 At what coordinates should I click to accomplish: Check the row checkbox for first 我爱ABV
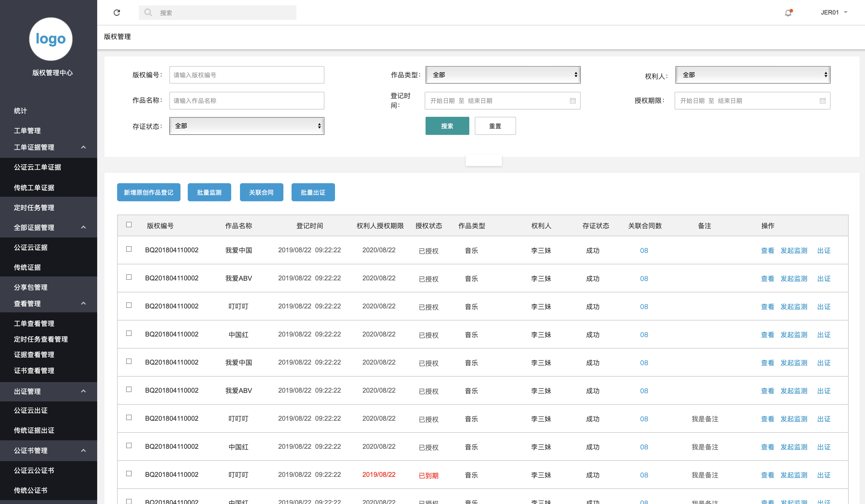click(129, 277)
